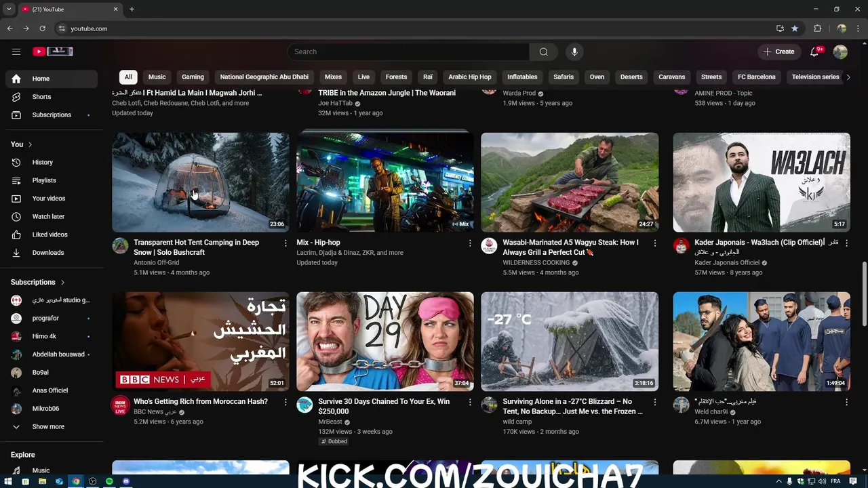This screenshot has width=868, height=488.
Task: Select the All filter chip
Action: point(128,77)
